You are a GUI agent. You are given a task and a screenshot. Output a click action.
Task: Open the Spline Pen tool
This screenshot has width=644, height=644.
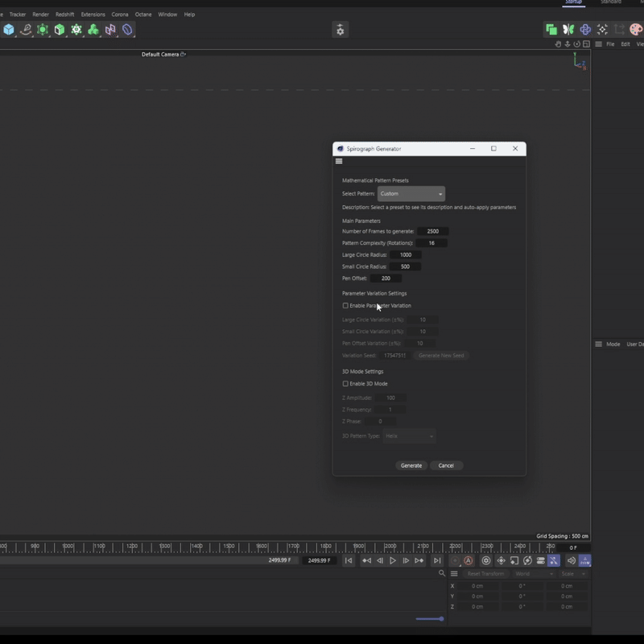tap(26, 30)
